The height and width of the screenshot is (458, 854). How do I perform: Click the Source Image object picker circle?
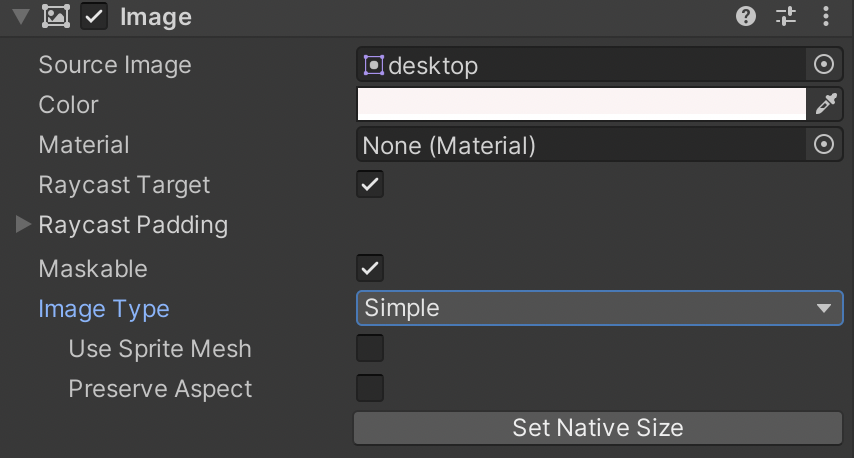(824, 65)
